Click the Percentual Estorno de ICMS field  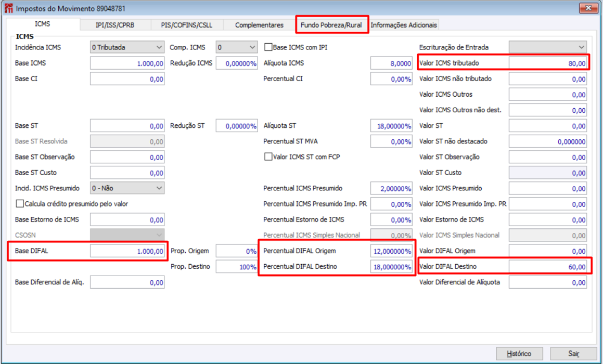pos(391,220)
